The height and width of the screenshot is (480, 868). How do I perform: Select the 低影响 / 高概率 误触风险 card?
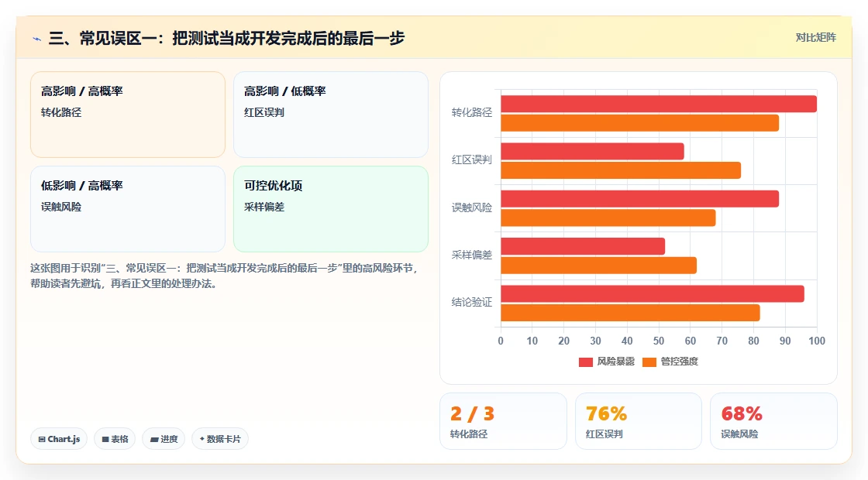pyautogui.click(x=128, y=209)
